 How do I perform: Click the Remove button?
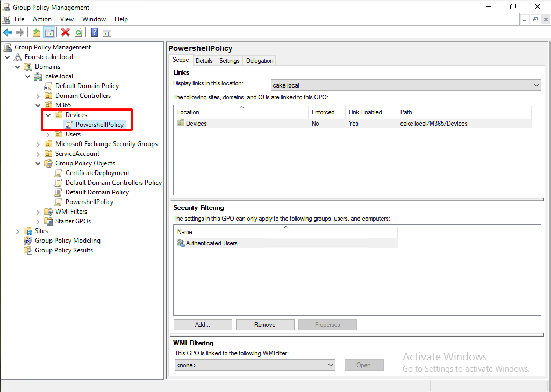265,325
